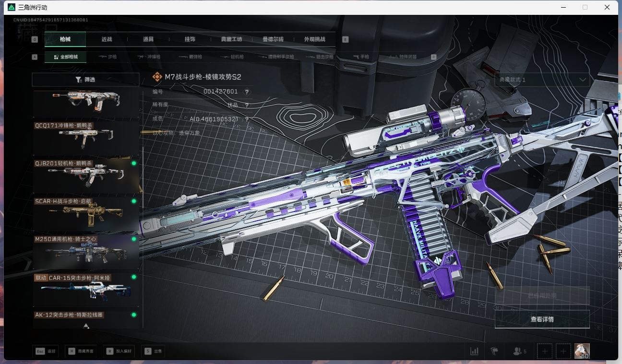
Task: Select the 手枪 pistol category icon
Action: click(x=355, y=57)
